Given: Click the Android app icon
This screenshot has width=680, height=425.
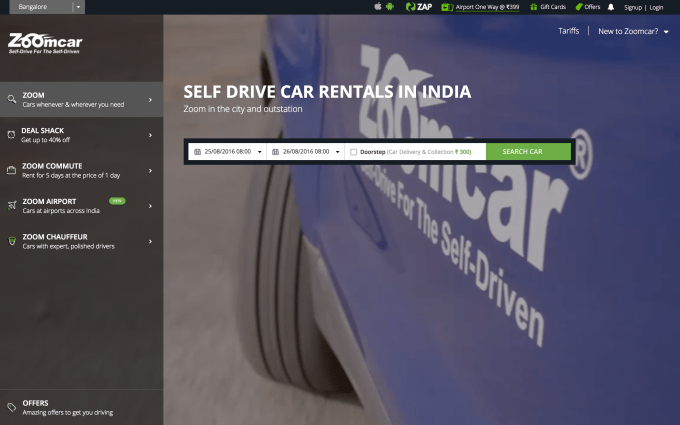Looking at the screenshot, I should click(390, 7).
